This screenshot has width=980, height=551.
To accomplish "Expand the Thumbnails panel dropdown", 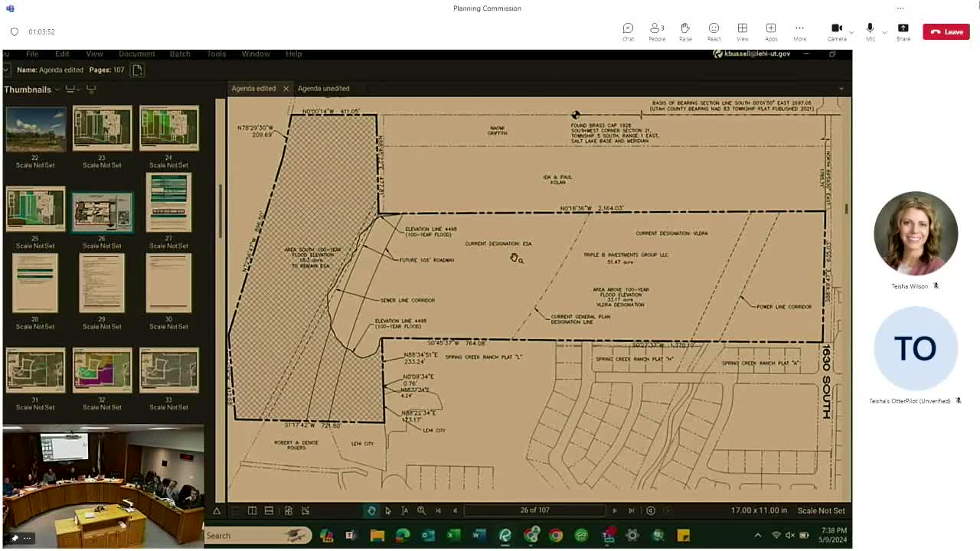I will tap(57, 89).
